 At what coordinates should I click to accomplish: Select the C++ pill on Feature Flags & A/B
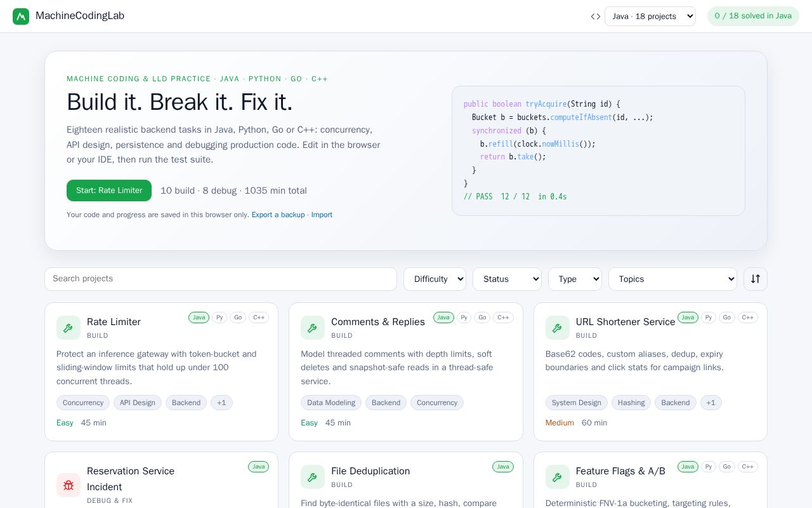(748, 467)
